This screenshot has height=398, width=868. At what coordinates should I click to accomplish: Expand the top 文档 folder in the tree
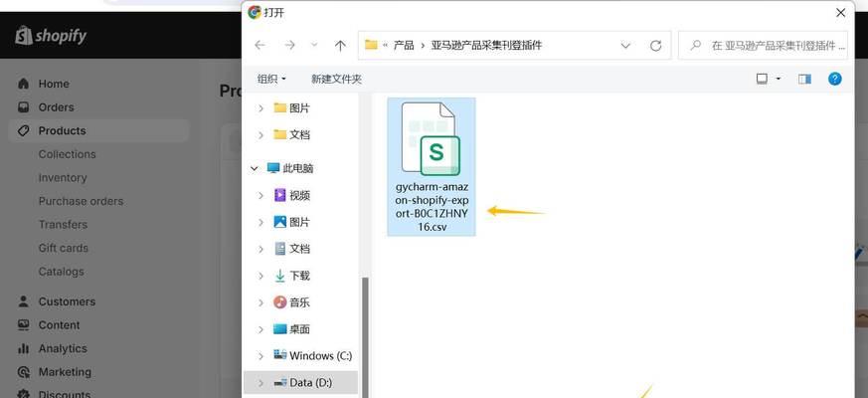(x=260, y=134)
